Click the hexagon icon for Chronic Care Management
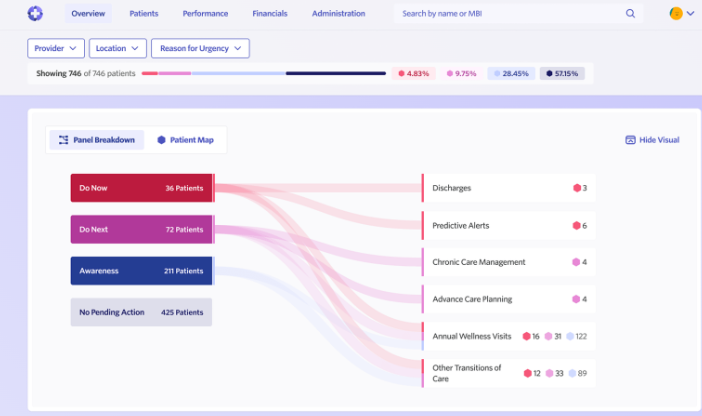 point(576,262)
